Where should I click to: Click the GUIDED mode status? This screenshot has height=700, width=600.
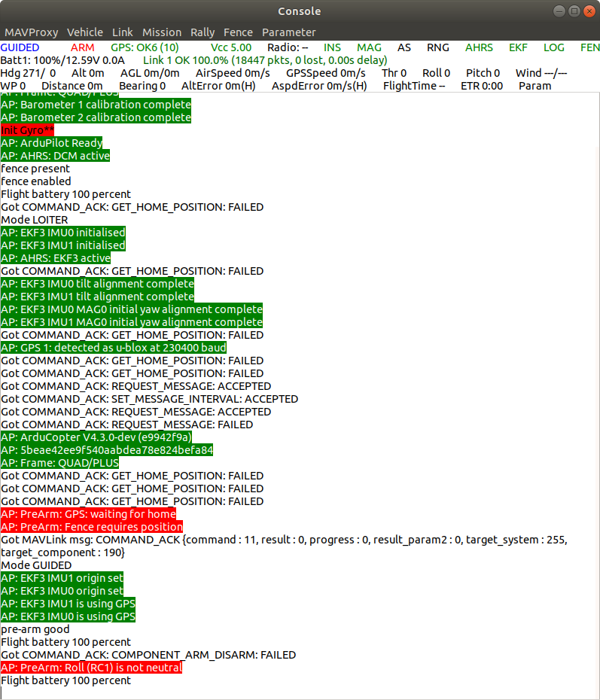[20, 47]
